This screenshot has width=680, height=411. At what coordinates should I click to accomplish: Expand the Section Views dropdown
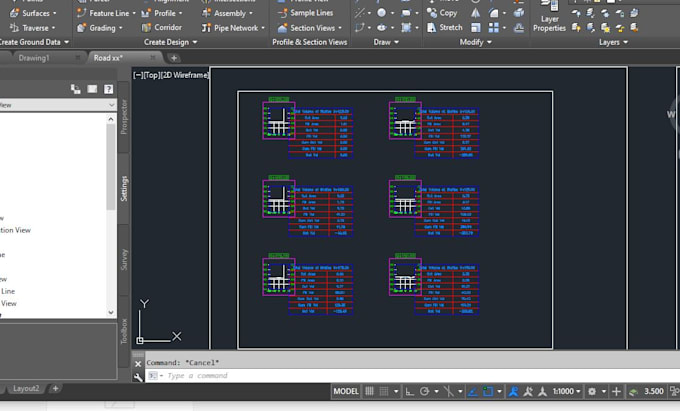(340, 28)
